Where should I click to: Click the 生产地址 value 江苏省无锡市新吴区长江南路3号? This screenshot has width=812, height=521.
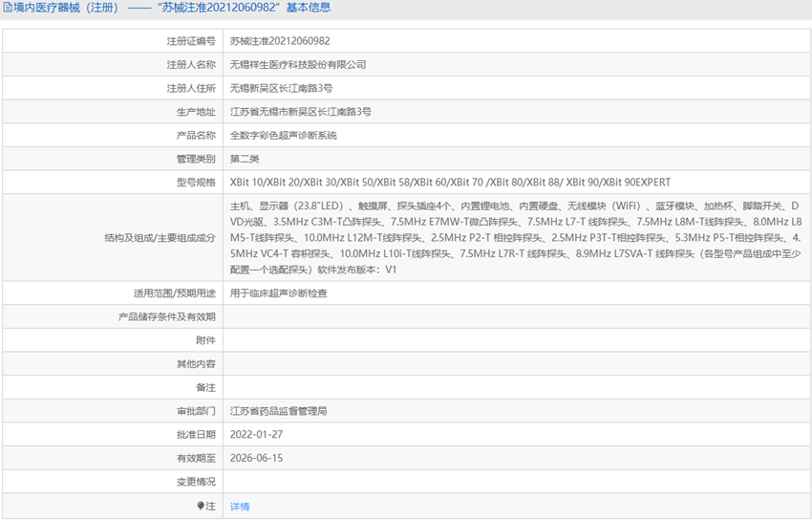click(301, 112)
